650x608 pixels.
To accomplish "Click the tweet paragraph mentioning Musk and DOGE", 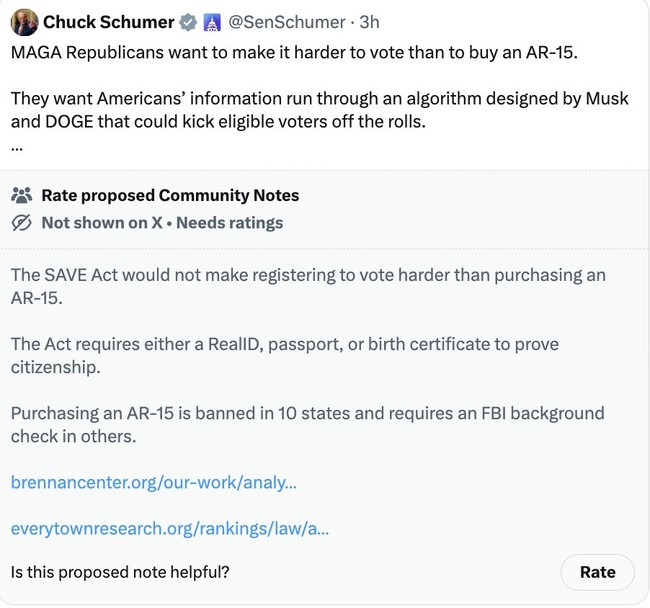I will pos(310,112).
